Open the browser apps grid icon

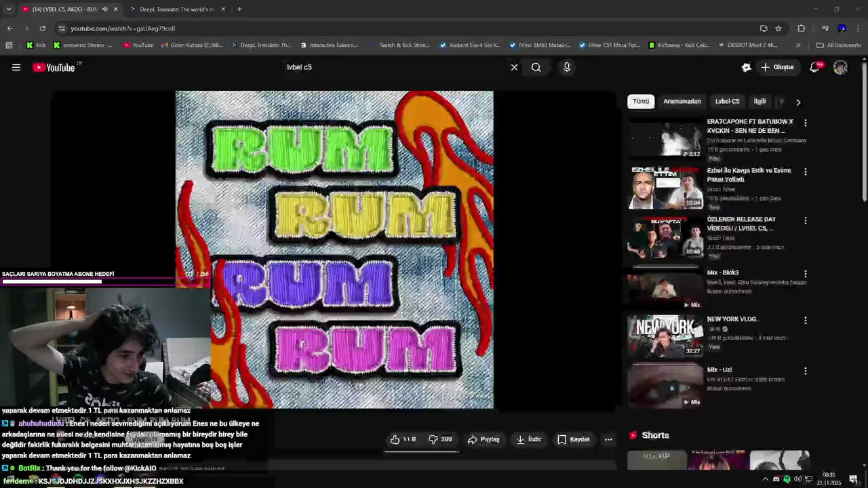click(9, 45)
